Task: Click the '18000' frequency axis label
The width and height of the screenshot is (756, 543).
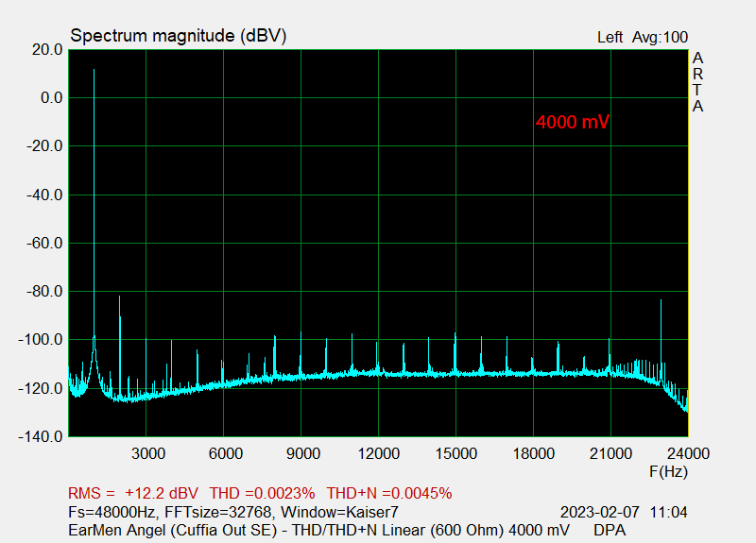Action: point(533,453)
